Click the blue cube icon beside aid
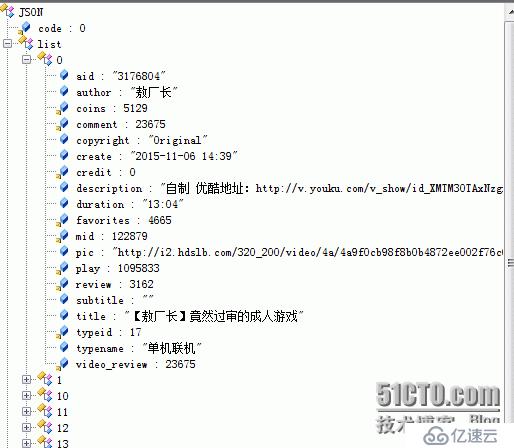The width and height of the screenshot is (514, 448). (64, 75)
